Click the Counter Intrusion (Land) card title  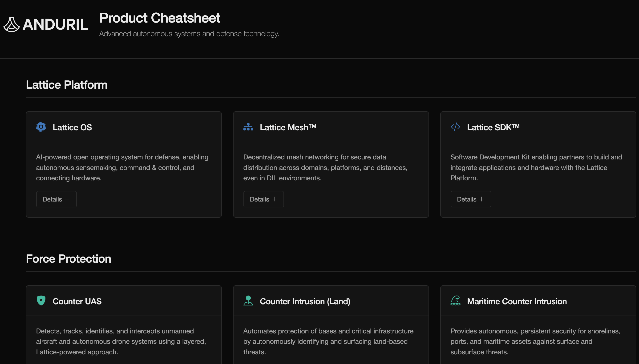tap(305, 301)
